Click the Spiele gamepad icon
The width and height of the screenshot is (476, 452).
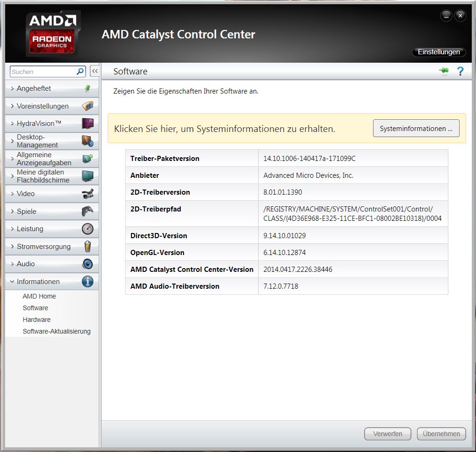point(88,211)
